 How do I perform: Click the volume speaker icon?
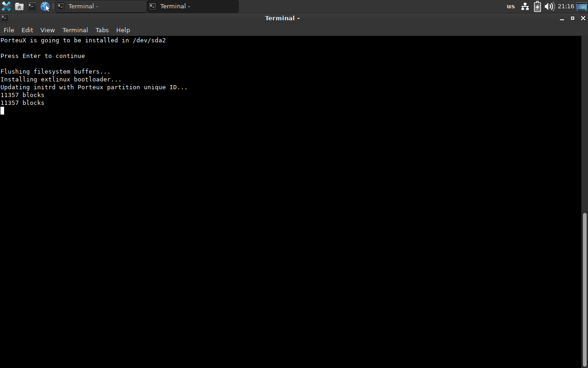click(549, 6)
